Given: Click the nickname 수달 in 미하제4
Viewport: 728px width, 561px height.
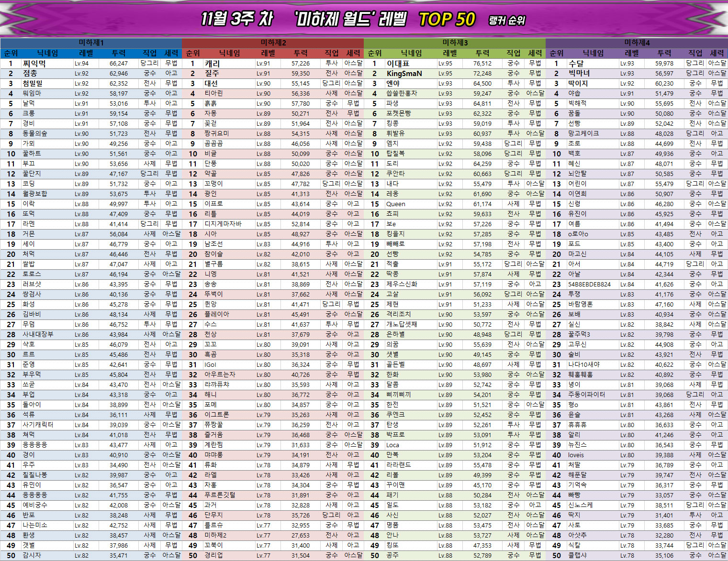Looking at the screenshot, I should 576,64.
